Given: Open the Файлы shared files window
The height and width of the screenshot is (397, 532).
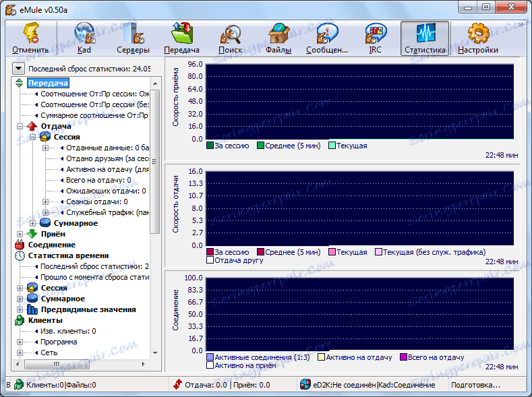Looking at the screenshot, I should coord(278,38).
